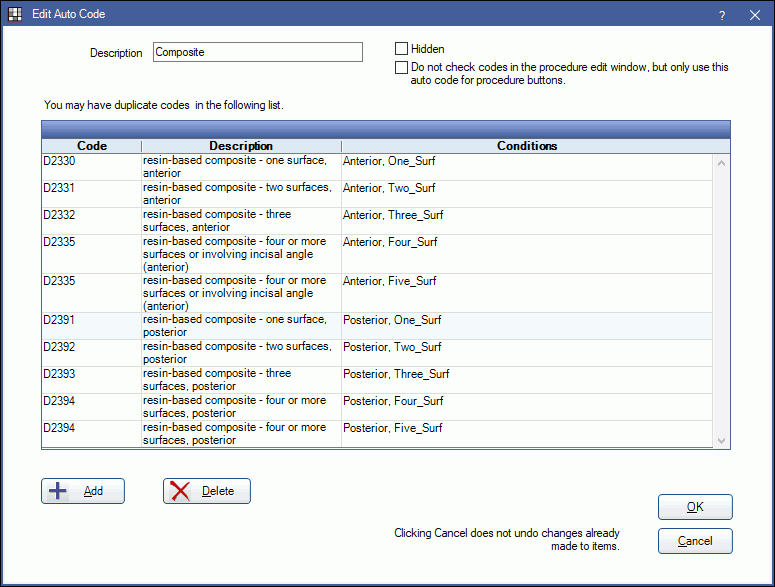Confirm with the OK button
This screenshot has height=587, width=775.
point(695,507)
